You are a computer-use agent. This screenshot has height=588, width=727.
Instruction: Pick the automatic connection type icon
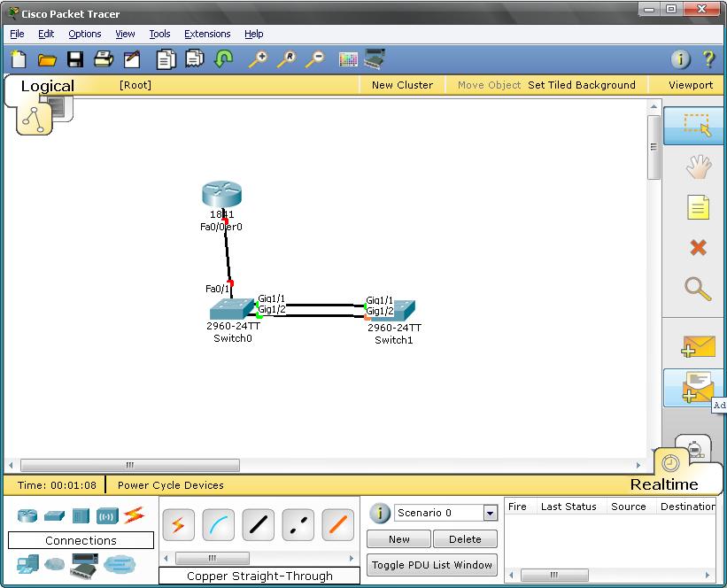[x=179, y=525]
